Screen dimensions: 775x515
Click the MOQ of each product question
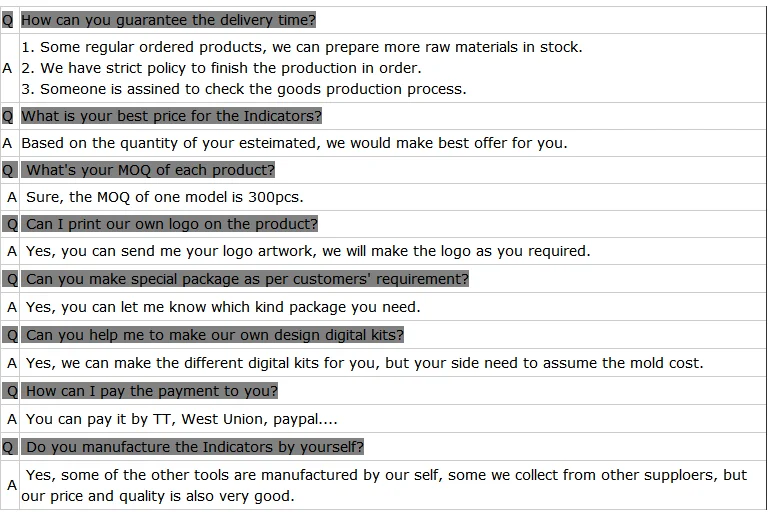(150, 170)
